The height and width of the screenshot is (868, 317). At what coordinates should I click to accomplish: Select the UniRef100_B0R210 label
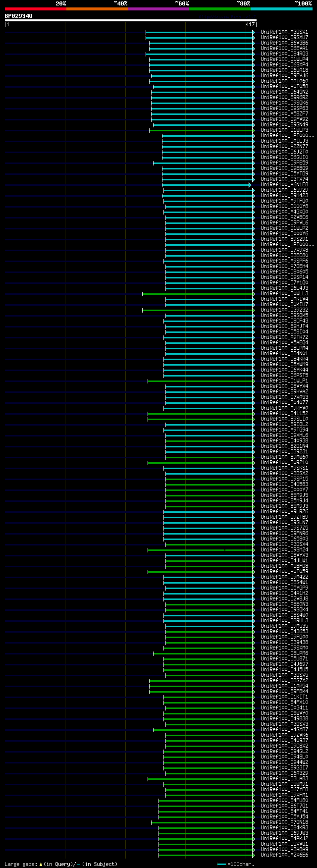[284, 463]
